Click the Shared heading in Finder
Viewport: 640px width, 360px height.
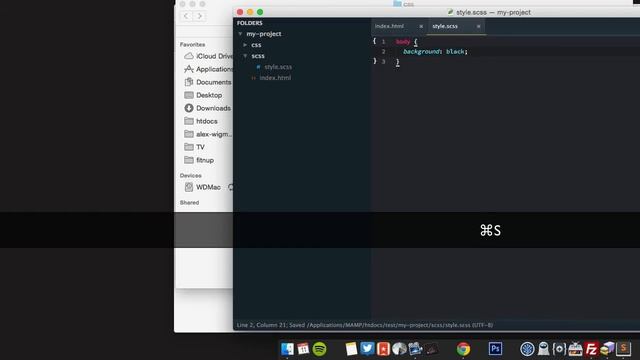tap(189, 202)
